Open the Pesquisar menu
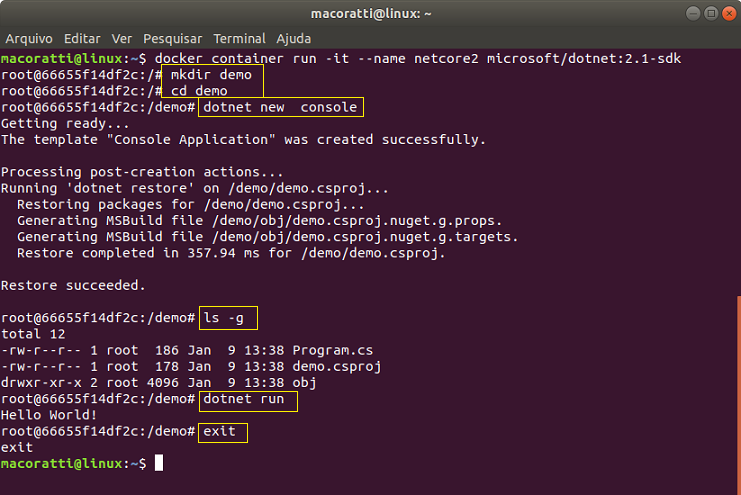Viewport: 741px width, 495px height. click(172, 38)
